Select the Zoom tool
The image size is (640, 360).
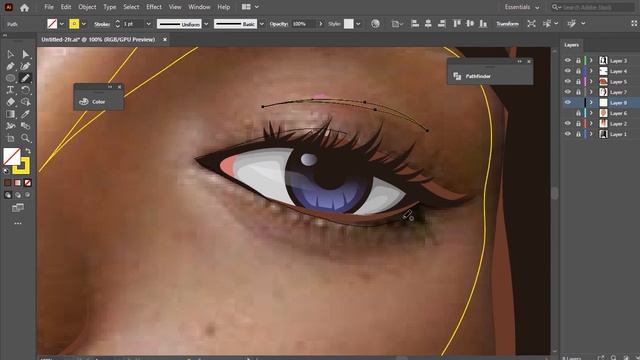[26, 138]
